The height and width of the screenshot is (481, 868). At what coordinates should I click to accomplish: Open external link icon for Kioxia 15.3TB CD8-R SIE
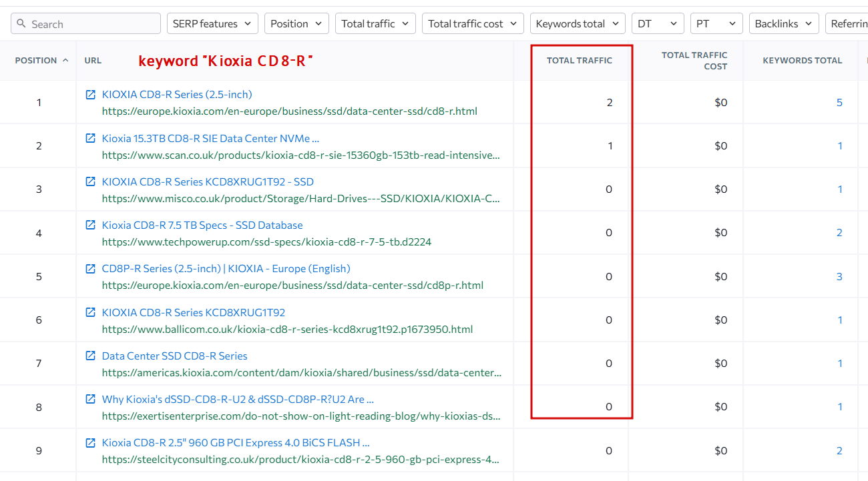(91, 138)
